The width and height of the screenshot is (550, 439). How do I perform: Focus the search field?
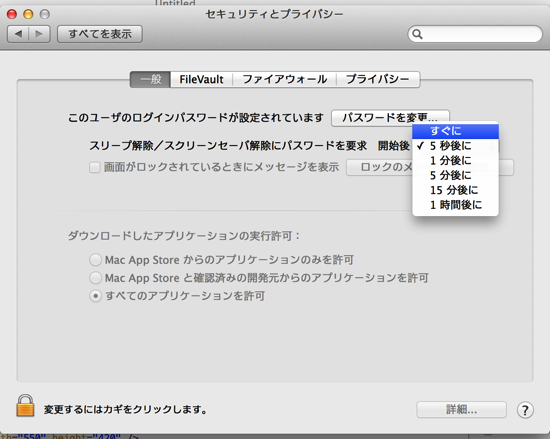(x=475, y=34)
